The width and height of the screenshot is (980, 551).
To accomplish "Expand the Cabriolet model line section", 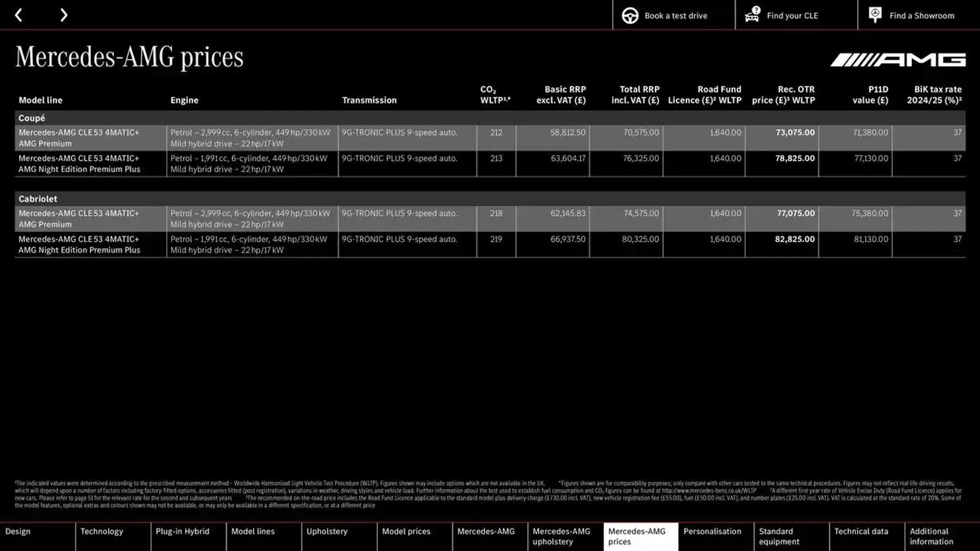I will tap(38, 198).
